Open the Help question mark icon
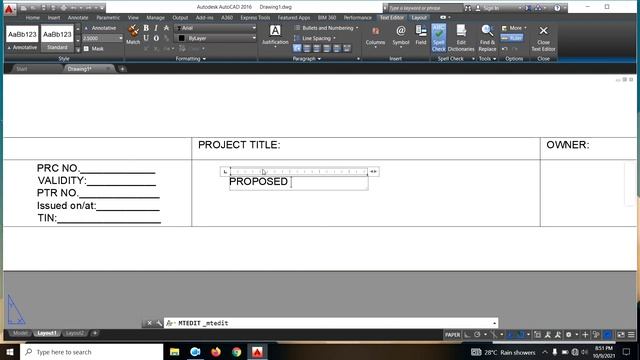 (557, 8)
